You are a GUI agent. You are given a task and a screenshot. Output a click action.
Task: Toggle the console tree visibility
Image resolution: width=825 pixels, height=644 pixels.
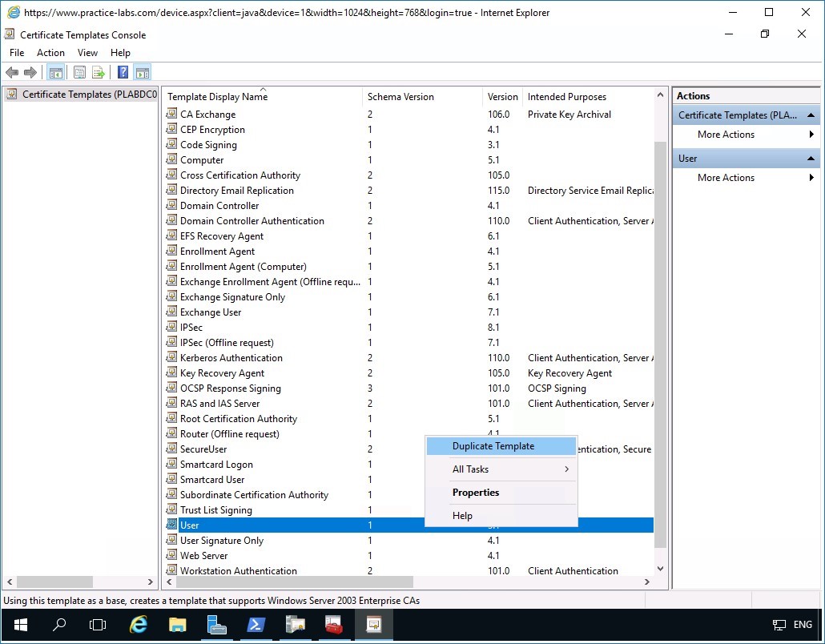click(56, 72)
